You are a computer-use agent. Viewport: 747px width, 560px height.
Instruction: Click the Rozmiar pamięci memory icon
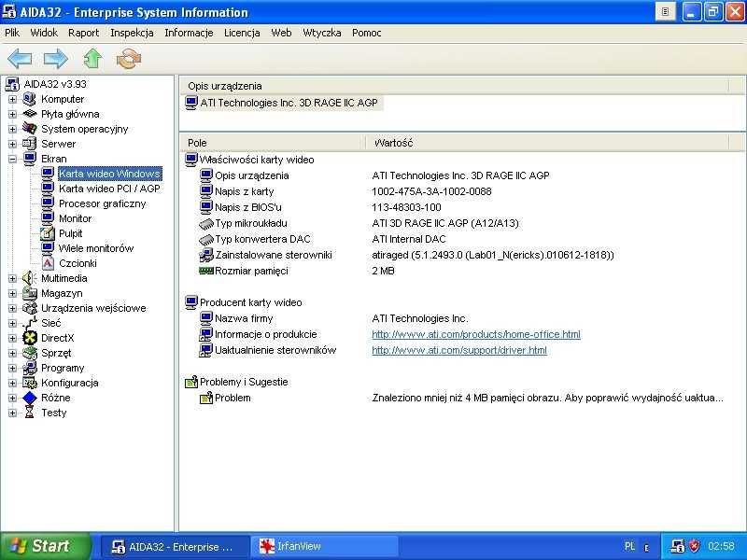205,271
